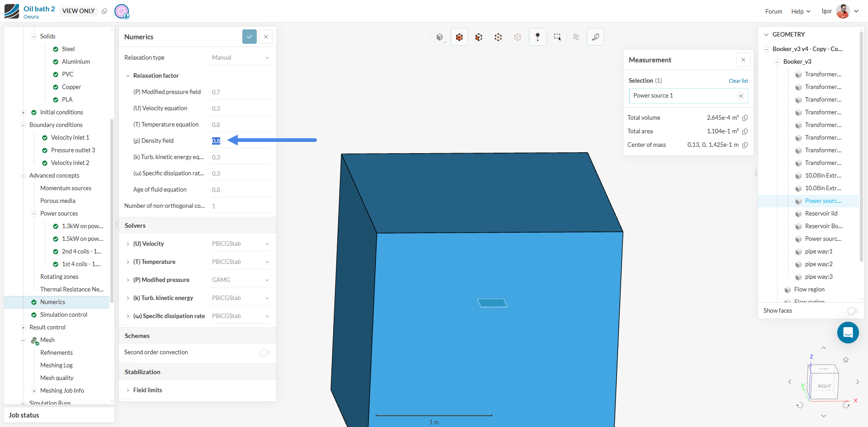Reset view with the home icon
The width and height of the screenshot is (868, 427).
click(846, 360)
